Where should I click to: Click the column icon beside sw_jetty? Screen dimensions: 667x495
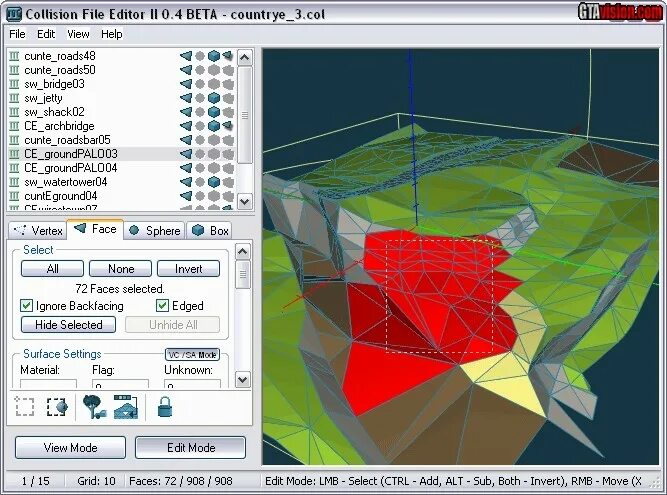pyautogui.click(x=14, y=98)
